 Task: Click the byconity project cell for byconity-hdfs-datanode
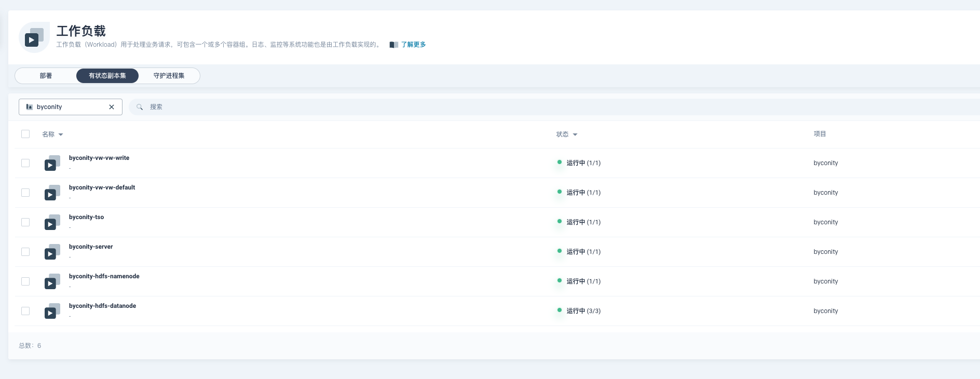[826, 311]
